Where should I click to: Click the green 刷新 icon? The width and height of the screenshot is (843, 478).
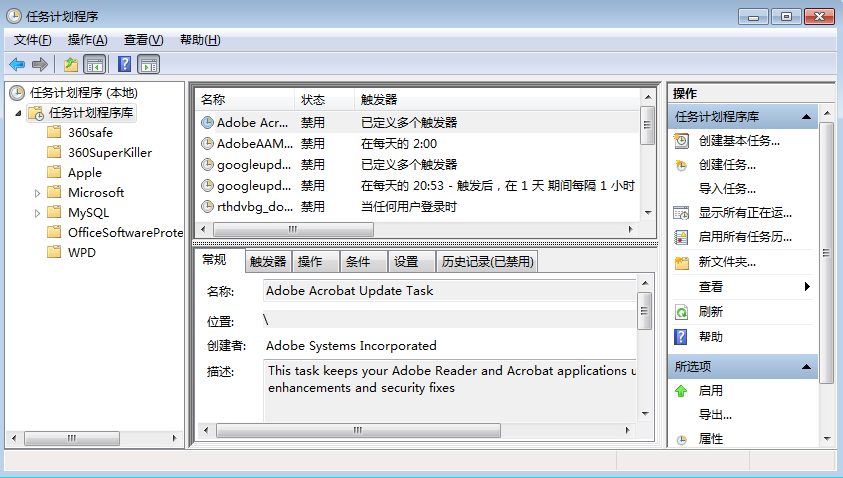coord(681,312)
